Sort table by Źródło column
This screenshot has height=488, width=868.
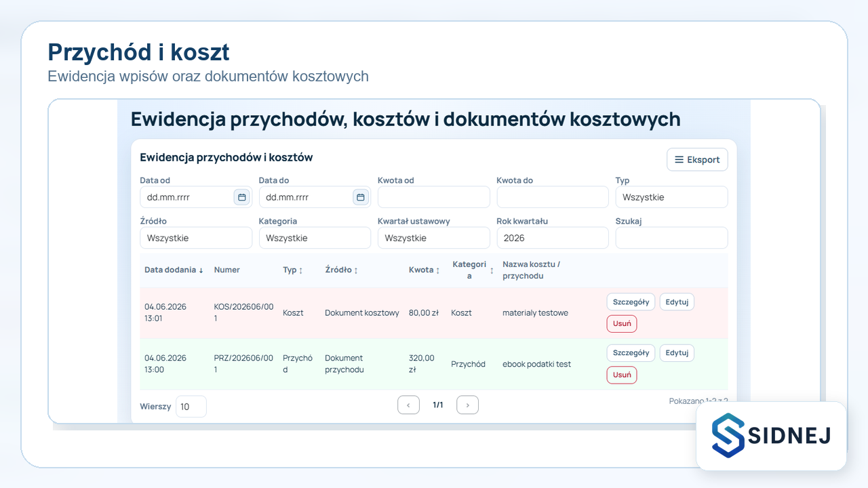click(x=341, y=270)
